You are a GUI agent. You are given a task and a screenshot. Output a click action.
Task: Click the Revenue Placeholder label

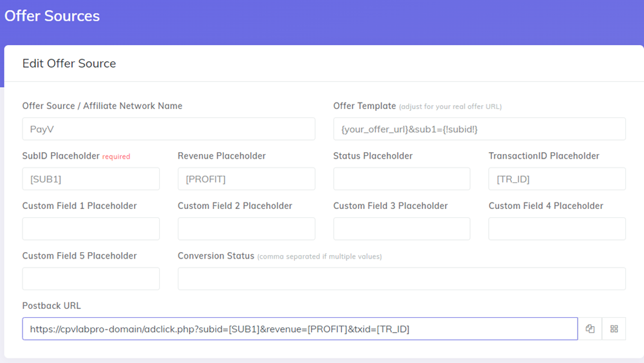(x=222, y=156)
